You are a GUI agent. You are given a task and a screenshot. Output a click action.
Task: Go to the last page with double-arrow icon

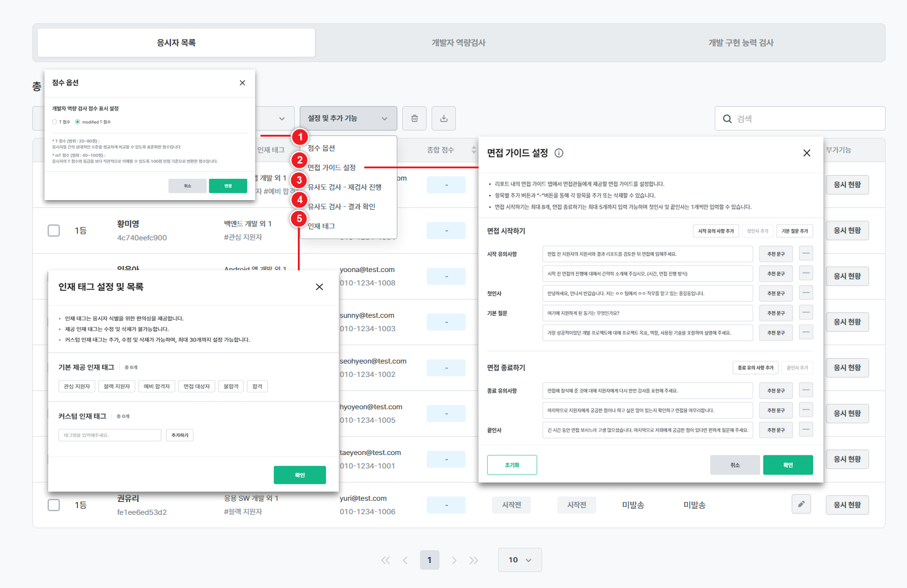coord(474,560)
